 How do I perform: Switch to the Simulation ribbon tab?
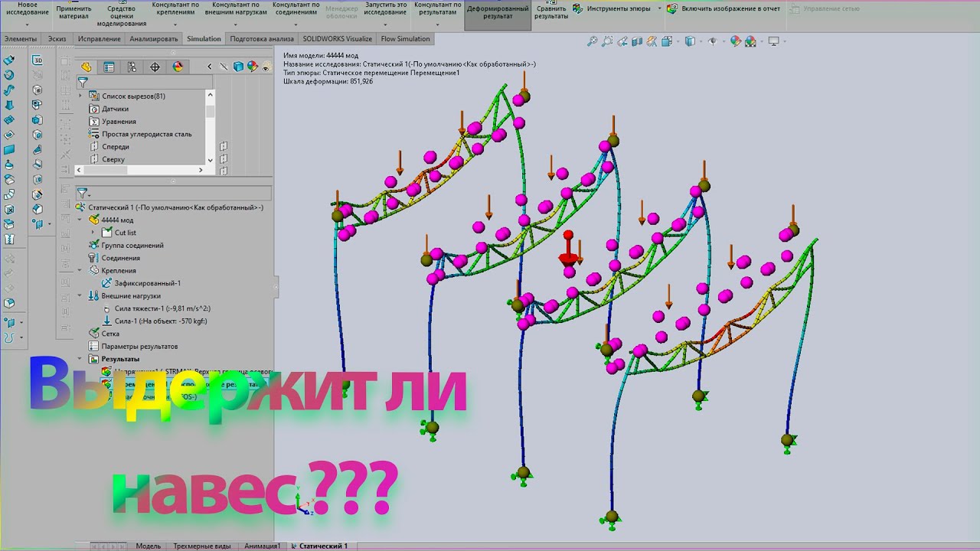pos(204,38)
